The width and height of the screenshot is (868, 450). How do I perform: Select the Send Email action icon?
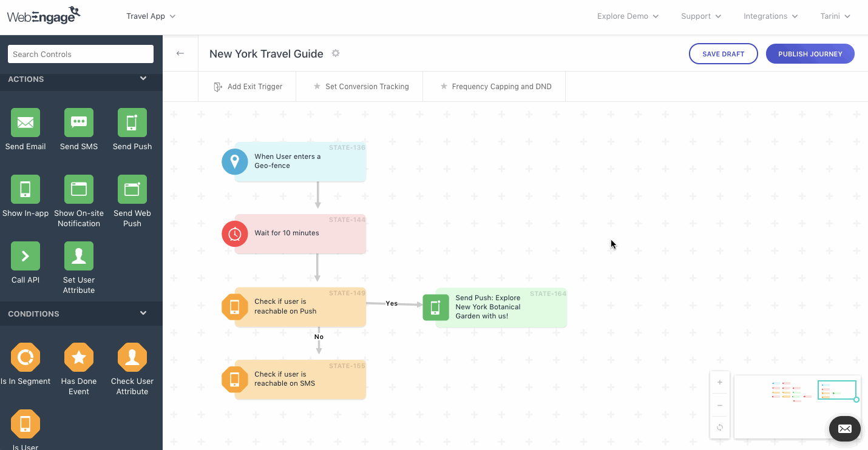pyautogui.click(x=25, y=123)
